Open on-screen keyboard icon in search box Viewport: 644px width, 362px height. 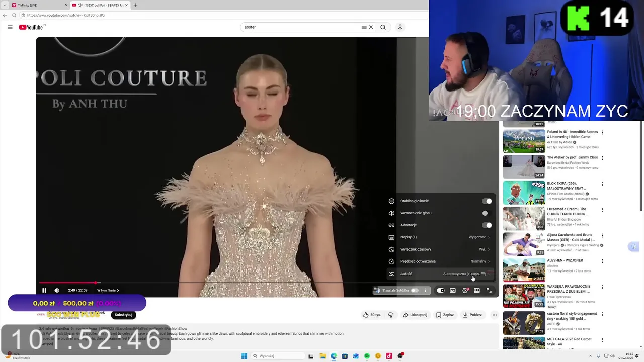[x=364, y=27]
